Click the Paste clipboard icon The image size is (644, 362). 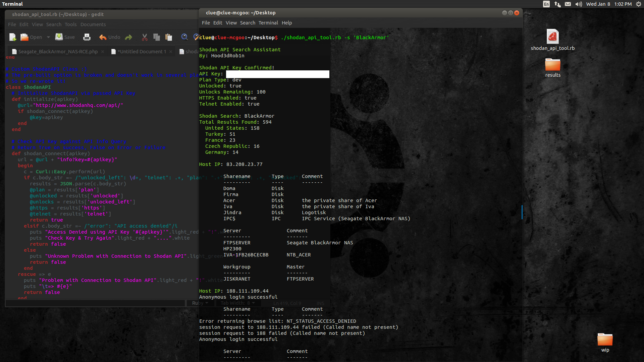[x=169, y=37]
